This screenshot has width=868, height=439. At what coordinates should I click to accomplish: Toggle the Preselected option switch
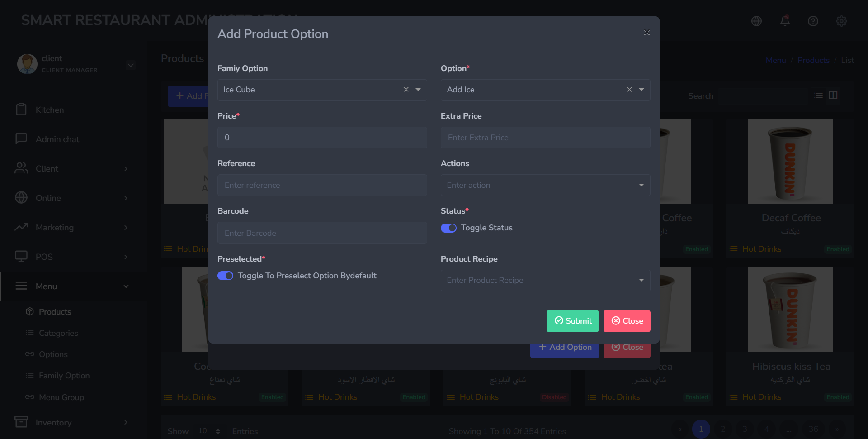tap(226, 276)
